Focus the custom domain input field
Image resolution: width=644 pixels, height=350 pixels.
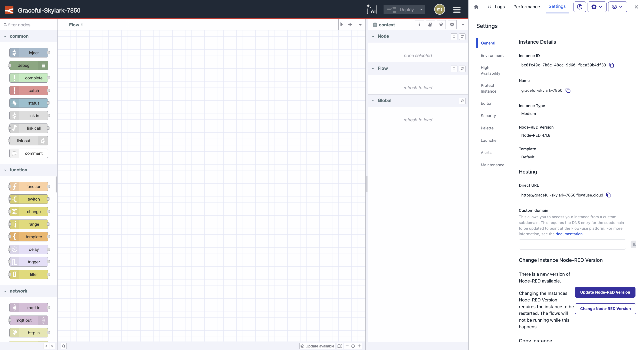click(x=572, y=244)
